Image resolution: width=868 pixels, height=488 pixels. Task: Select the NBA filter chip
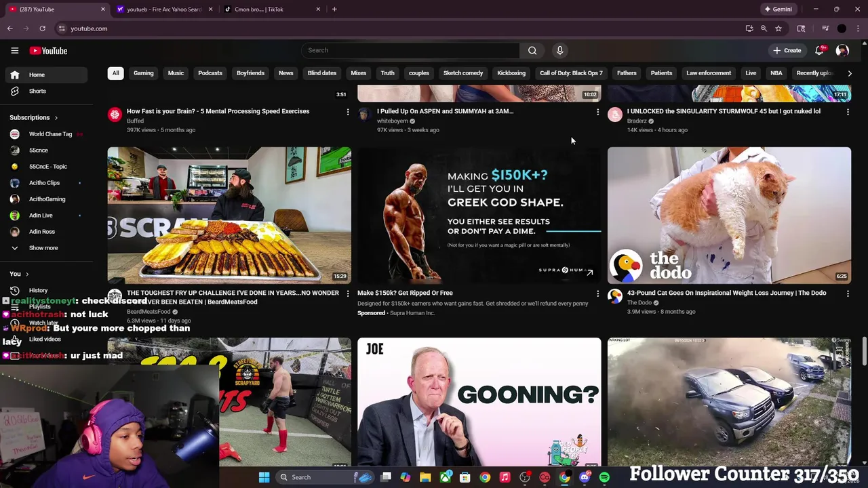click(776, 73)
